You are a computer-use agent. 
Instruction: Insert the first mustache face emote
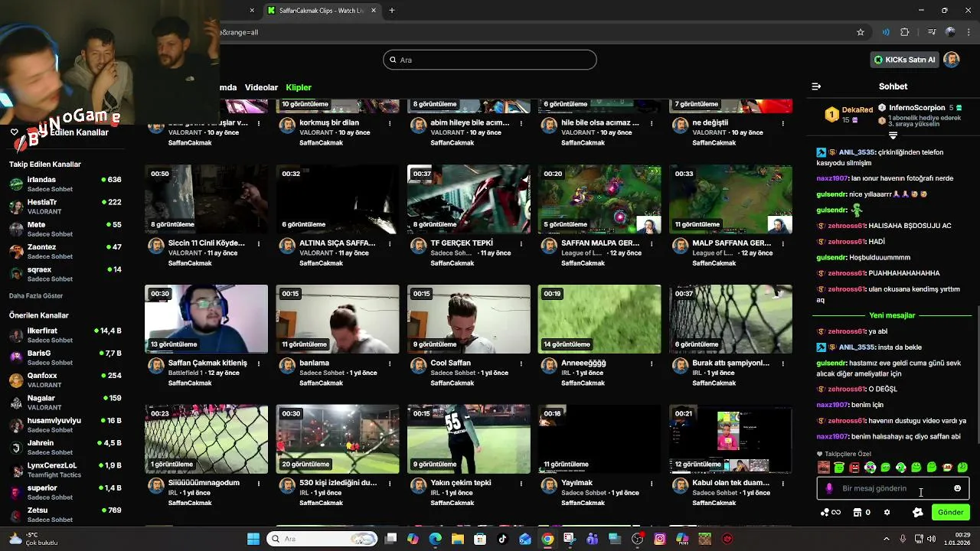coord(823,468)
